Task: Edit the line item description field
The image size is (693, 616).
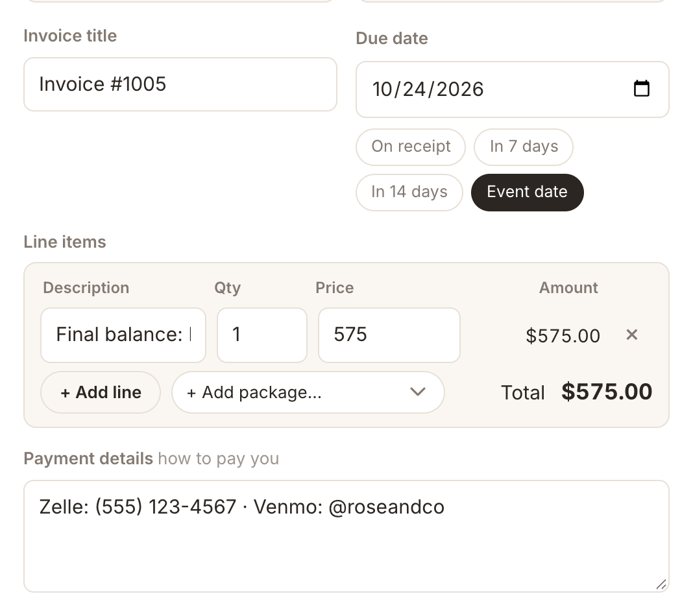Action: click(x=123, y=335)
